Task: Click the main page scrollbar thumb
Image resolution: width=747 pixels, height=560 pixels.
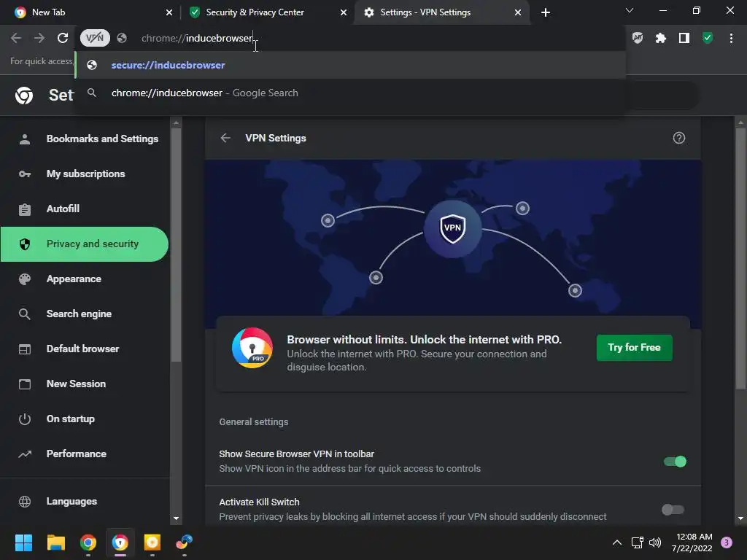Action: [x=740, y=258]
